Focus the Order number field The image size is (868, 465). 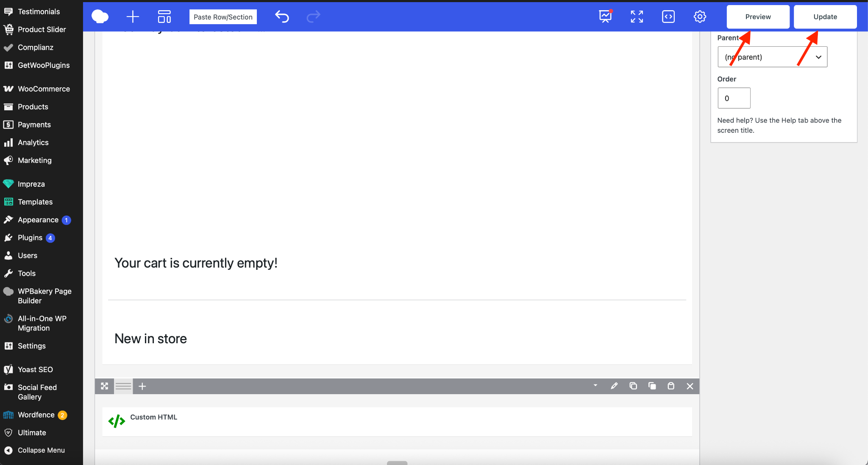(x=734, y=98)
